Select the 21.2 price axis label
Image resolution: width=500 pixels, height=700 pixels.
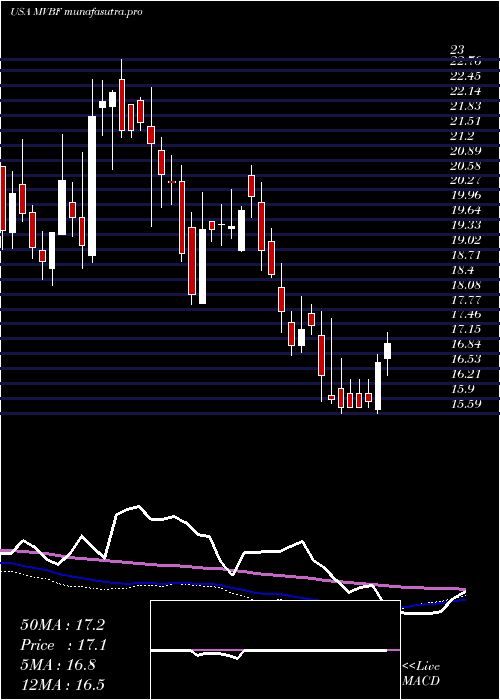[x=462, y=136]
